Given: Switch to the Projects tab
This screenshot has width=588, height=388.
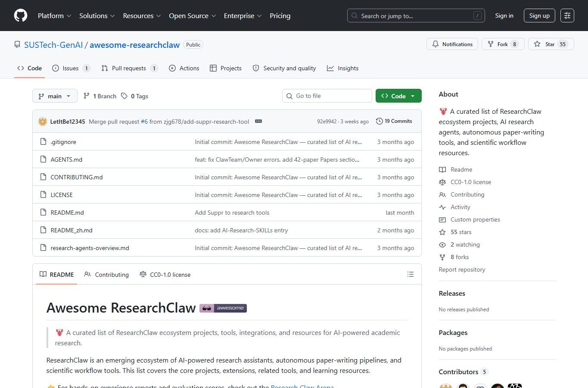Looking at the screenshot, I should point(225,68).
